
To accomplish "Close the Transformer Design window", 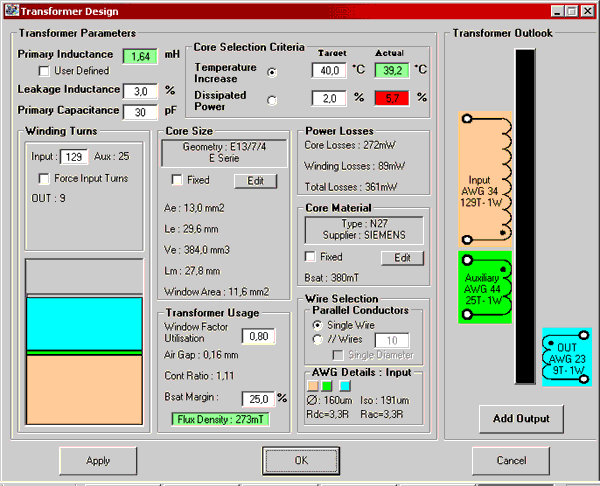I will [587, 11].
